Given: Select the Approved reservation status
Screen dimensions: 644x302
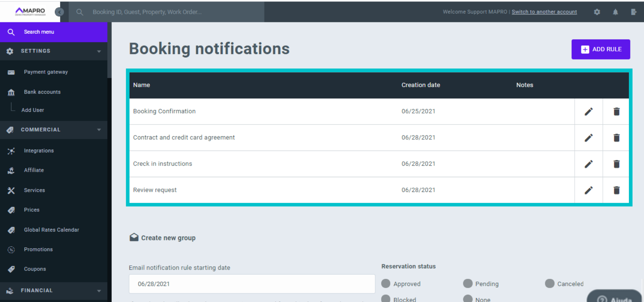Looking at the screenshot, I should tap(386, 284).
